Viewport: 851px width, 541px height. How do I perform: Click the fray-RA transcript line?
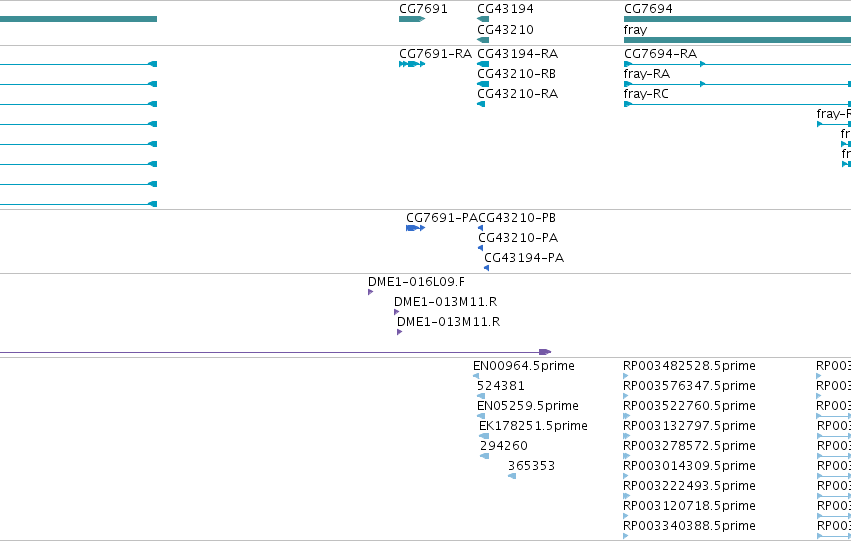pyautogui.click(x=737, y=84)
